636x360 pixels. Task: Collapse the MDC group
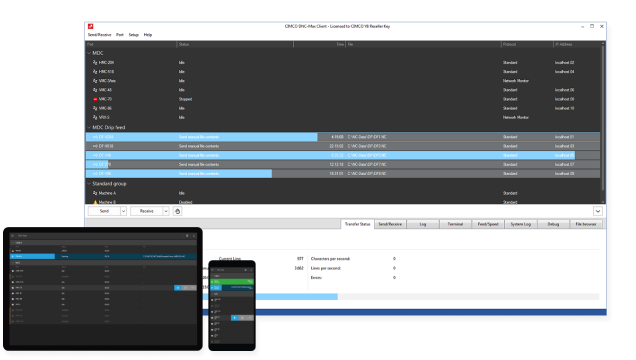click(x=89, y=53)
